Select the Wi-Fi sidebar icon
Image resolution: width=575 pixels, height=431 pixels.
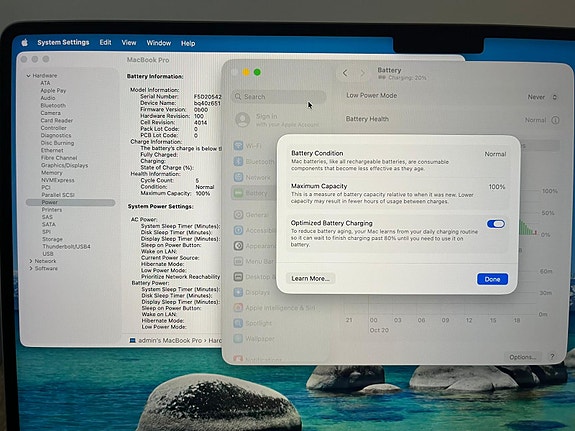pyautogui.click(x=238, y=146)
